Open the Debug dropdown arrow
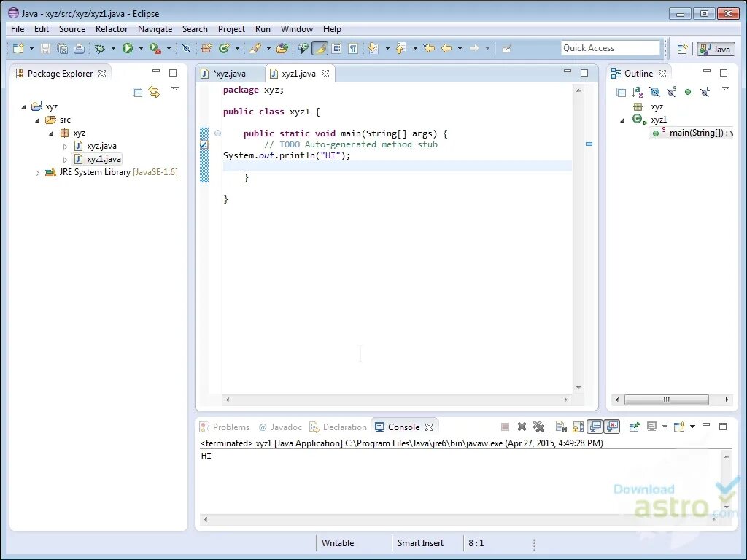The height and width of the screenshot is (560, 747). pyautogui.click(x=113, y=48)
